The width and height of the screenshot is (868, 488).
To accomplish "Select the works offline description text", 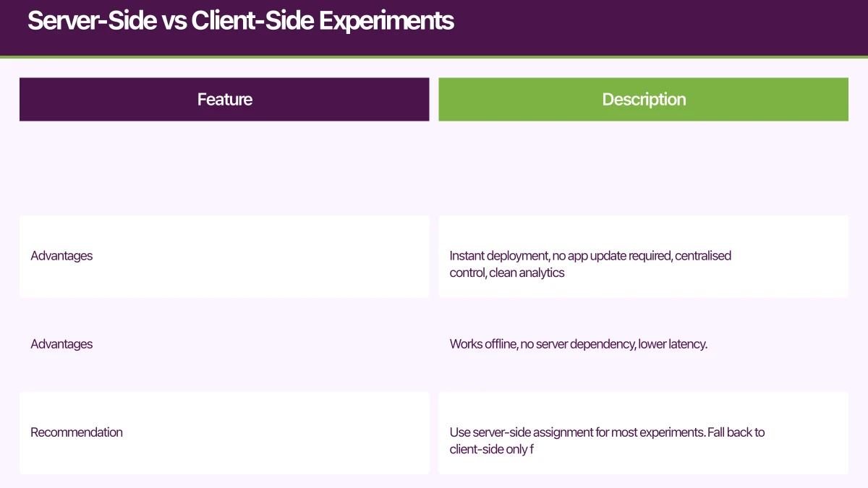I will click(578, 344).
